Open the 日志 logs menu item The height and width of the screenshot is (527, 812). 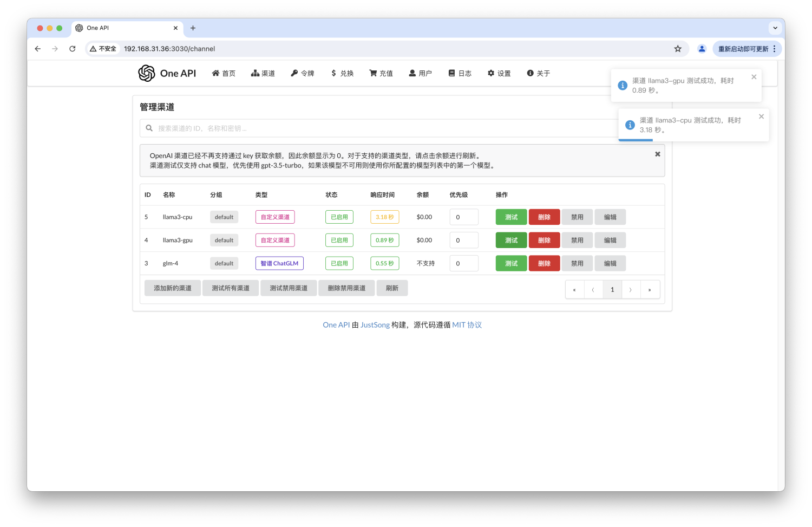pos(460,73)
